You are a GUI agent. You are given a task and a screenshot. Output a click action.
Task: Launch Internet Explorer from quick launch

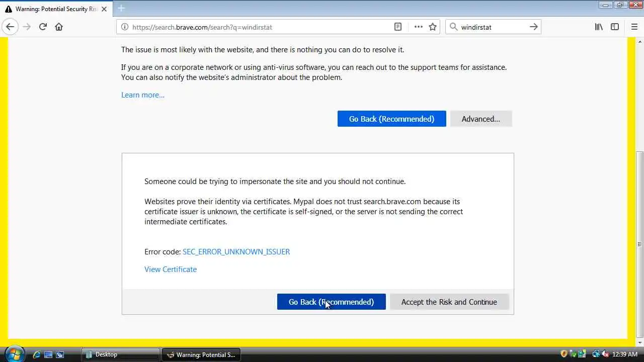pos(36,354)
